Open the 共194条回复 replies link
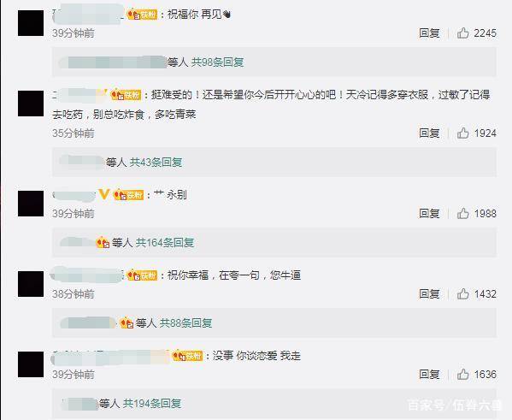The width and height of the screenshot is (512, 420). point(152,404)
